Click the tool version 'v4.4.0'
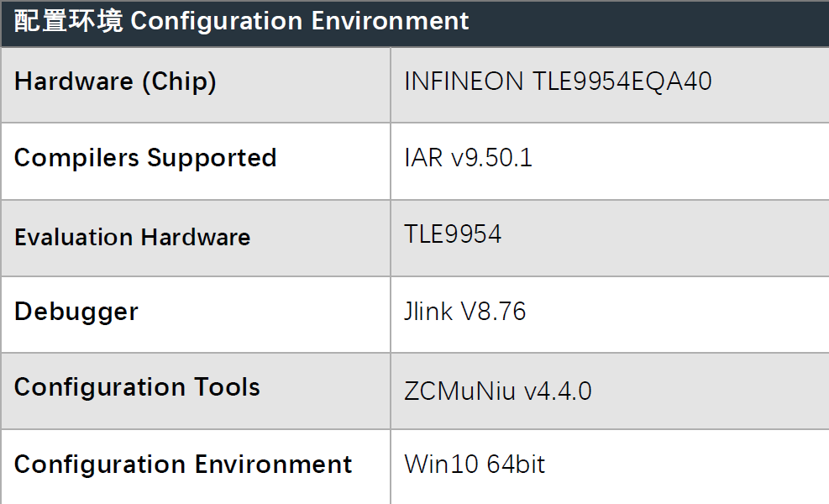This screenshot has width=829, height=504. click(558, 391)
